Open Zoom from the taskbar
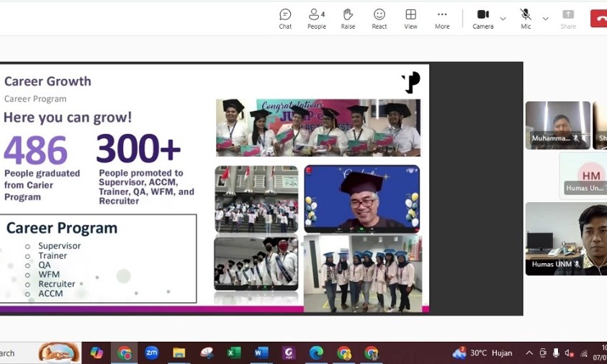This screenshot has height=364, width=607. point(151,353)
